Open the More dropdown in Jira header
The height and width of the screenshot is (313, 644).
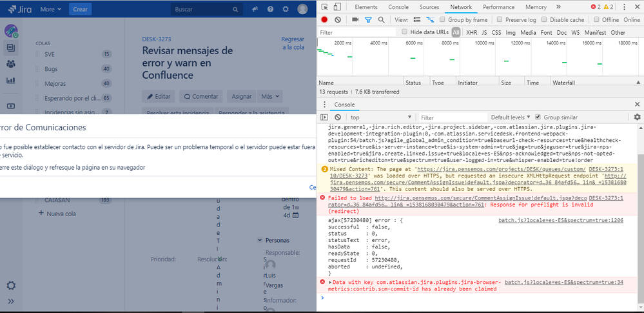51,9
